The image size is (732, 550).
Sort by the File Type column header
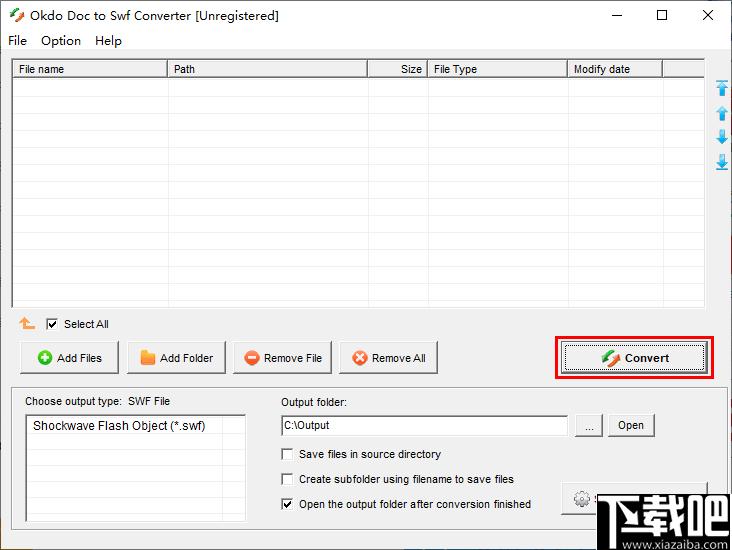tap(497, 69)
